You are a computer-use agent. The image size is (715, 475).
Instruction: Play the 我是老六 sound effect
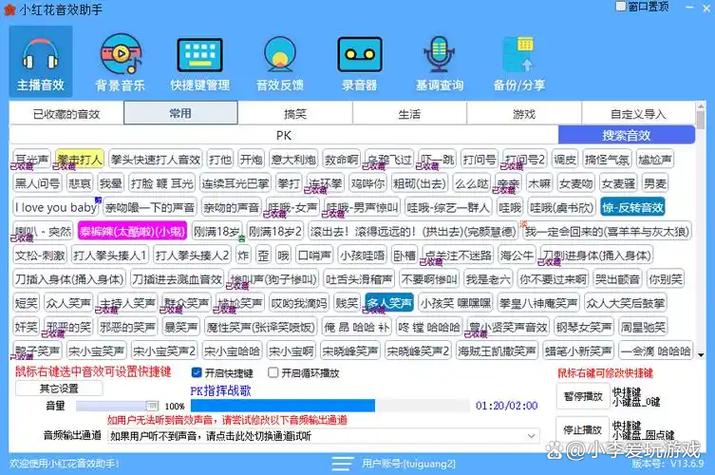pyautogui.click(x=488, y=279)
